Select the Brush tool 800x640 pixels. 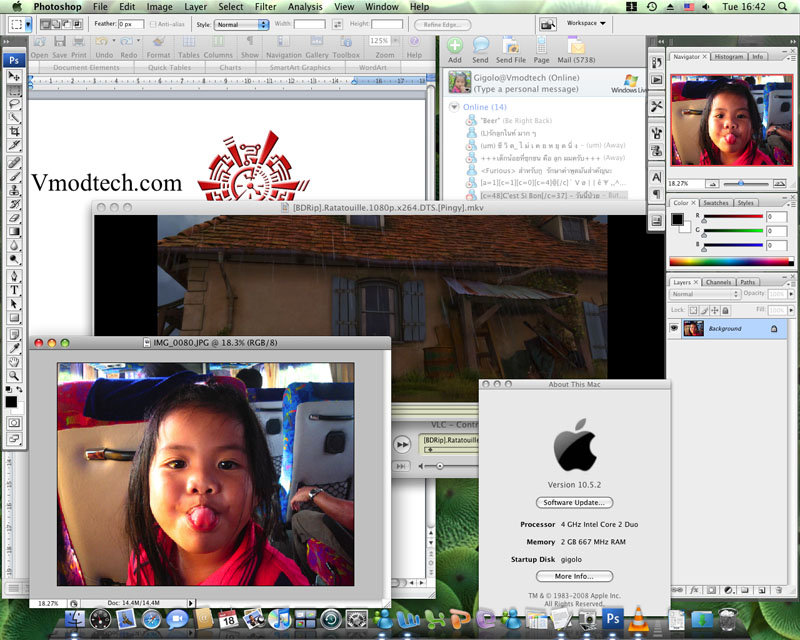point(14,177)
